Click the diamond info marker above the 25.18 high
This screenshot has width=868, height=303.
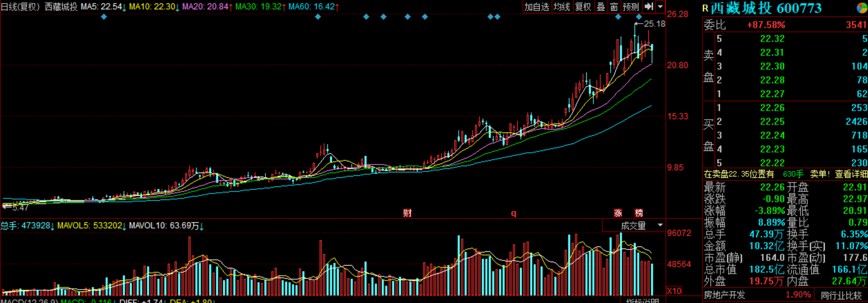click(639, 17)
